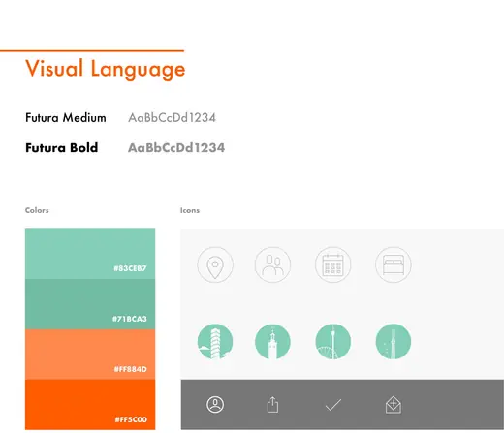Pick the #83CEB7 mint color swatch

tap(90, 254)
